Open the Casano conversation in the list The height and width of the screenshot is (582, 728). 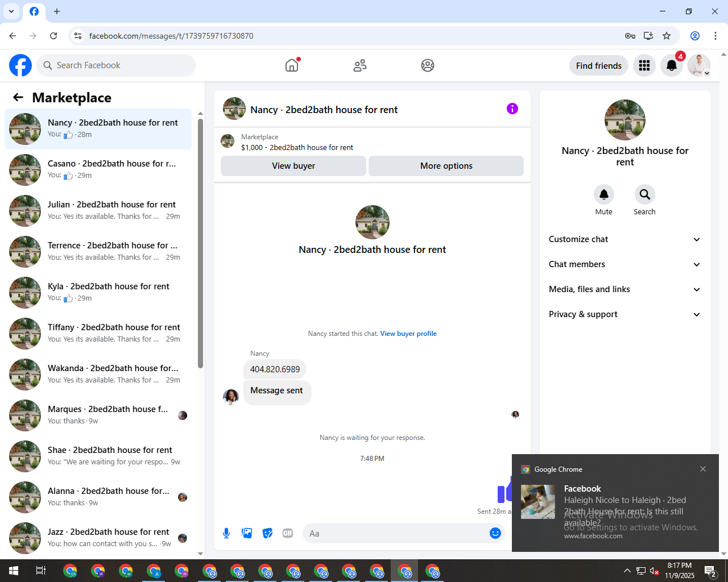pos(98,170)
